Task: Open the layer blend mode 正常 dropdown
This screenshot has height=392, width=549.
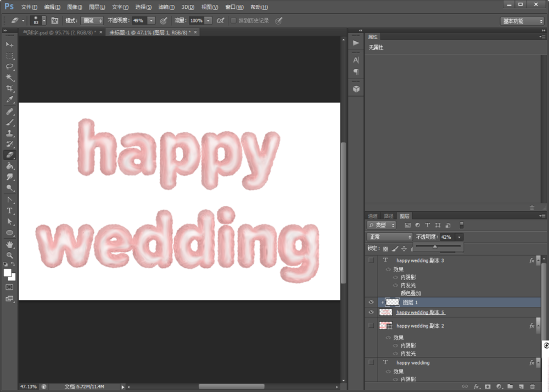Action: click(390, 237)
